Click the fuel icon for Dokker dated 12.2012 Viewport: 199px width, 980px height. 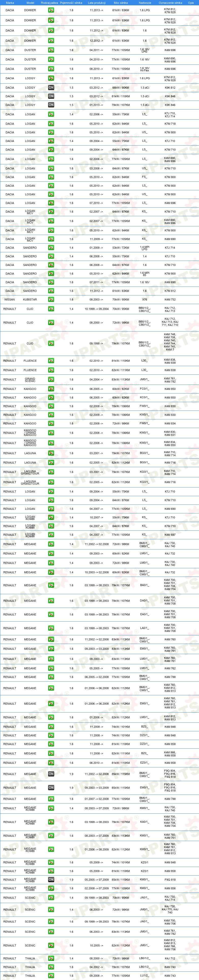coord(51,41)
